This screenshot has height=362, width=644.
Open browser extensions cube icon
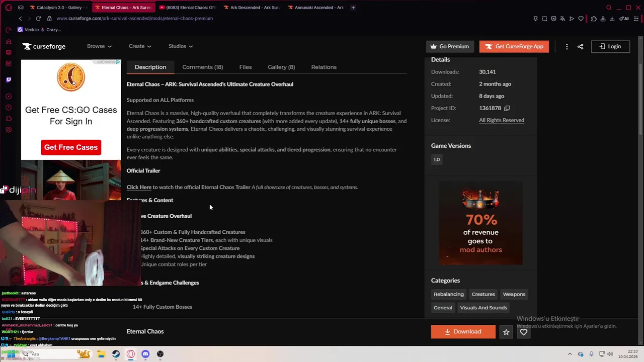[x=594, y=19]
